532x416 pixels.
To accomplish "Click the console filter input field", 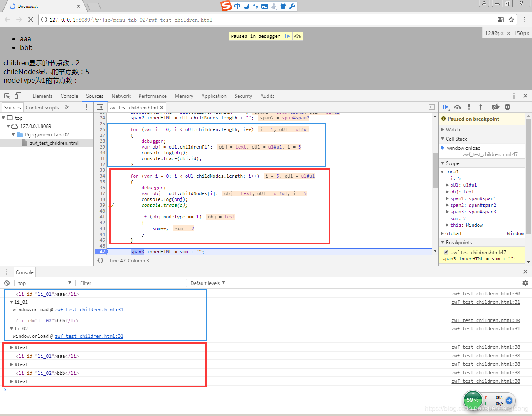I will [132, 283].
